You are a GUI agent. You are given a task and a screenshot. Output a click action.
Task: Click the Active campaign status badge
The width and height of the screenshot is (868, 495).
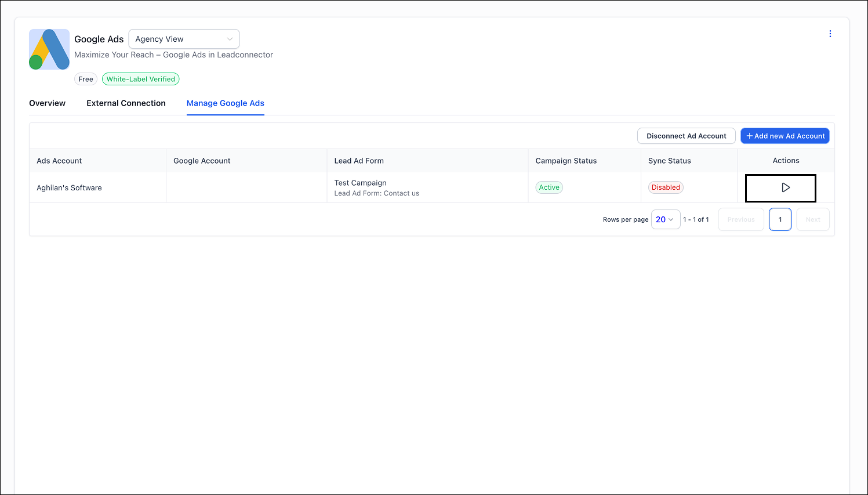549,187
